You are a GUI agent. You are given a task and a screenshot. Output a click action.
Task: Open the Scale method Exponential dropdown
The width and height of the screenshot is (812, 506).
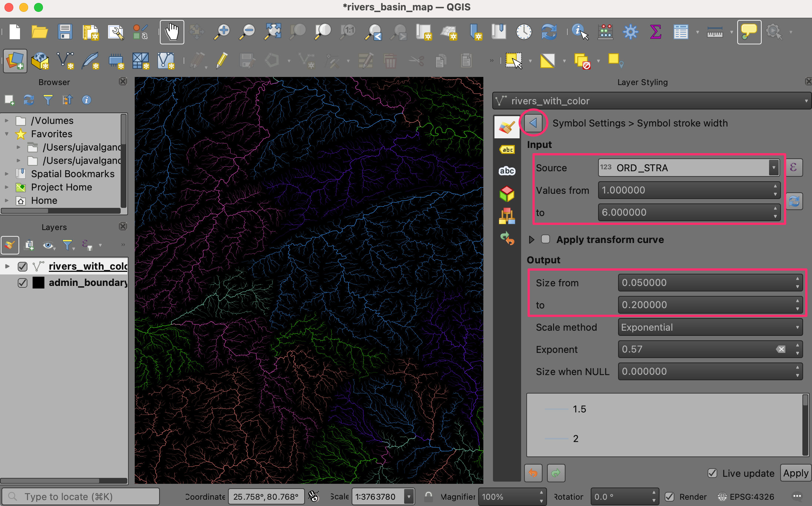710,327
